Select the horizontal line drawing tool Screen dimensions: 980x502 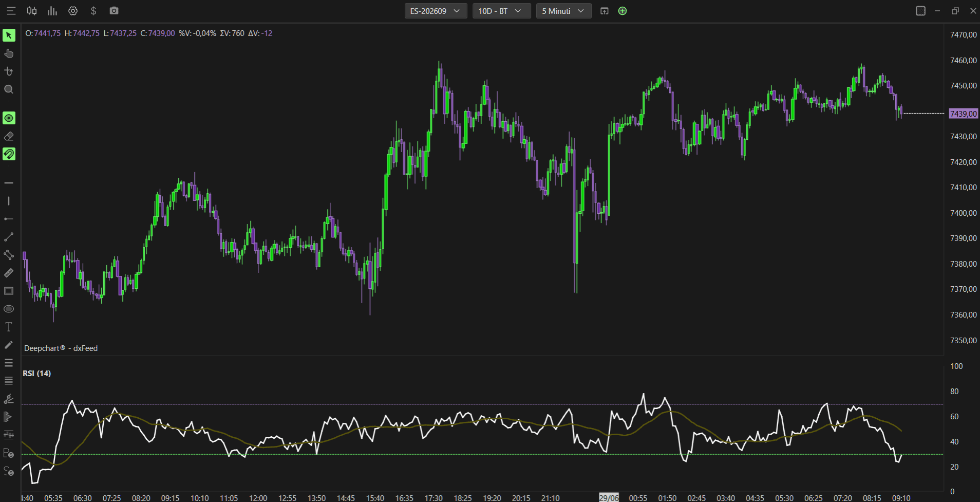[9, 183]
